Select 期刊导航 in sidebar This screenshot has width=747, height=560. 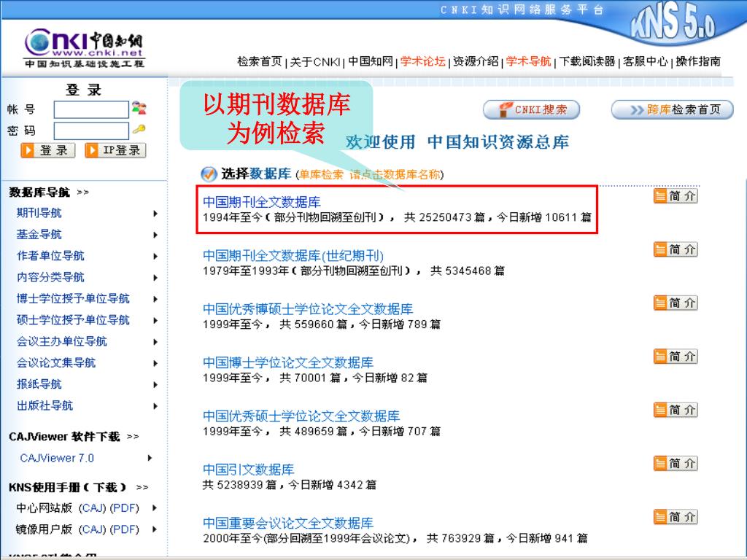click(x=39, y=213)
